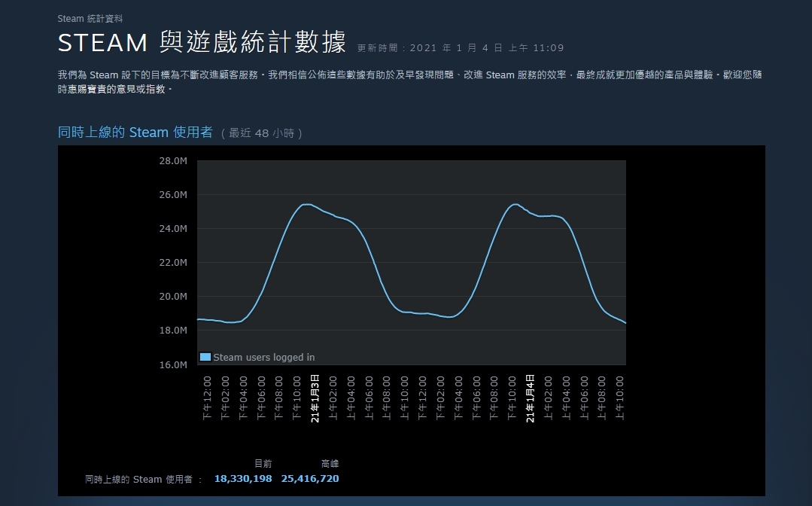Click the 26.0M y-axis label
812x506 pixels.
(x=172, y=195)
